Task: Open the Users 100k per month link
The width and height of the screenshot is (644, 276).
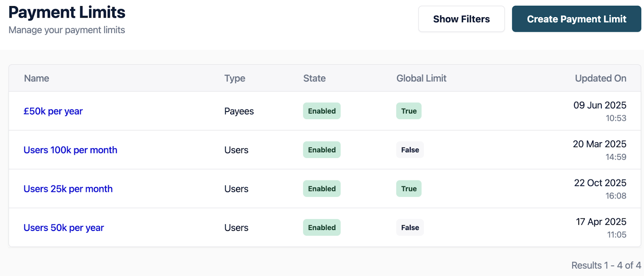Action: pos(70,150)
